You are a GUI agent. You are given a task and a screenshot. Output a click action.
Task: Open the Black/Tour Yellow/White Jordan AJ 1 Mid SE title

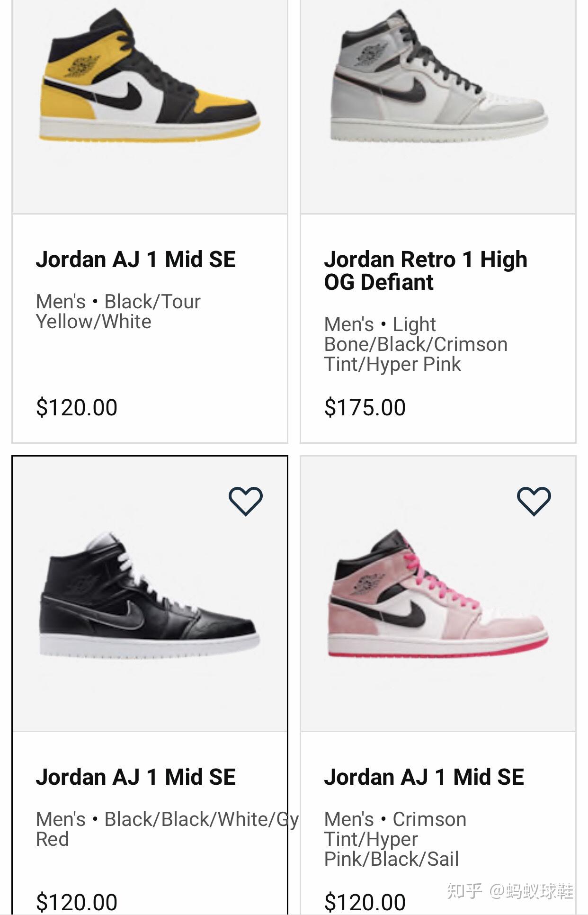tap(135, 260)
